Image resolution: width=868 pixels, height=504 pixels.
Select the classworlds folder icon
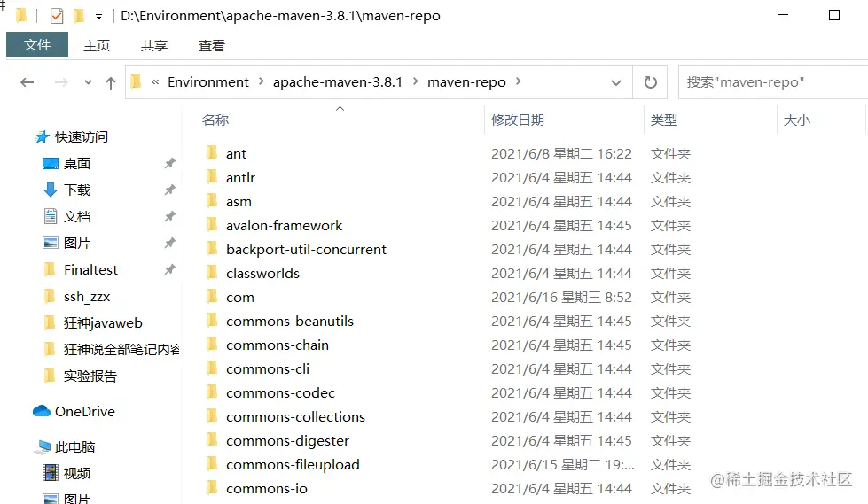212,272
